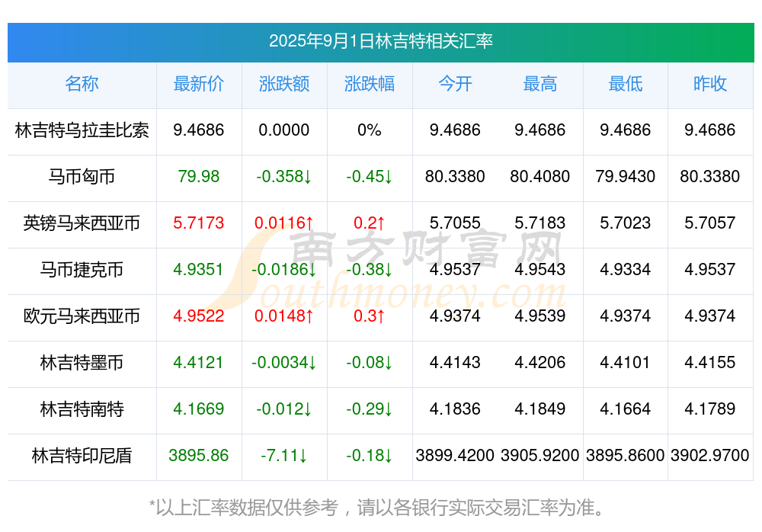Click latest price 79.98
The height and width of the screenshot is (532, 762).
[x=198, y=176]
